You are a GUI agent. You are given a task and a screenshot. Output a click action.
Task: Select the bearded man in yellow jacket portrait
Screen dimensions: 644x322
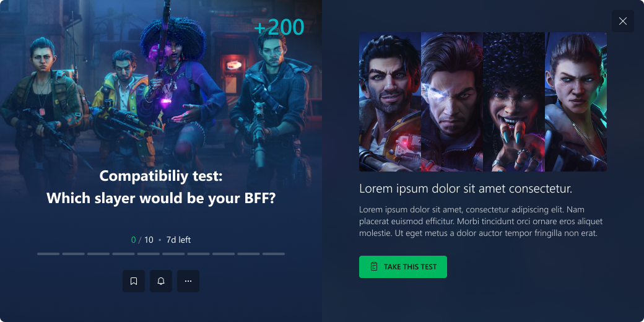(x=390, y=102)
